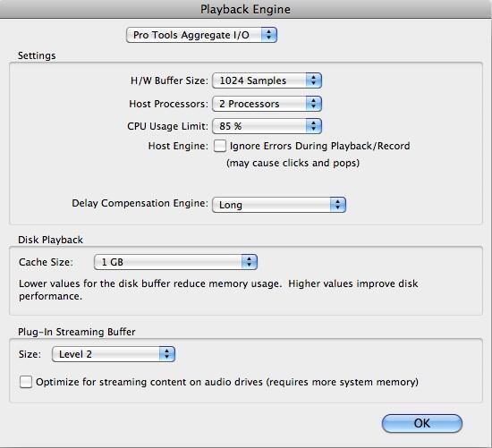Open the H/W Buffer Size 1024 Samples dropdown
Image resolution: width=492 pixels, height=448 pixels.
tap(267, 80)
